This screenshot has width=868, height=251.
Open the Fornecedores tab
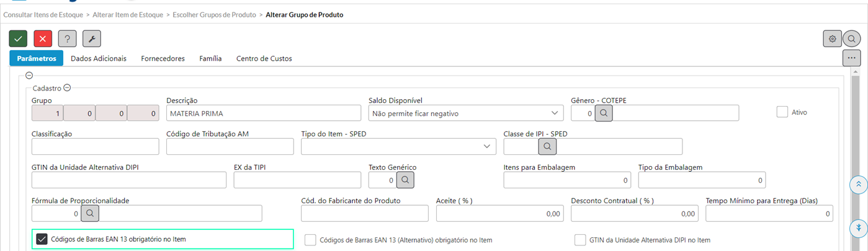tap(163, 58)
